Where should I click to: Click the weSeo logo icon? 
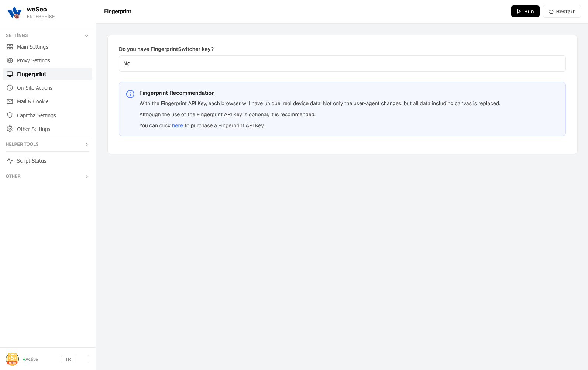tap(15, 13)
